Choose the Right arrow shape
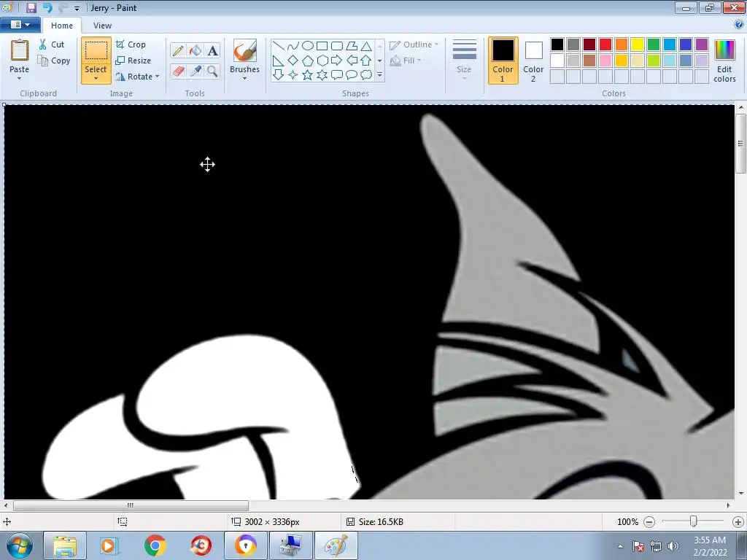This screenshot has width=747, height=560. (337, 61)
